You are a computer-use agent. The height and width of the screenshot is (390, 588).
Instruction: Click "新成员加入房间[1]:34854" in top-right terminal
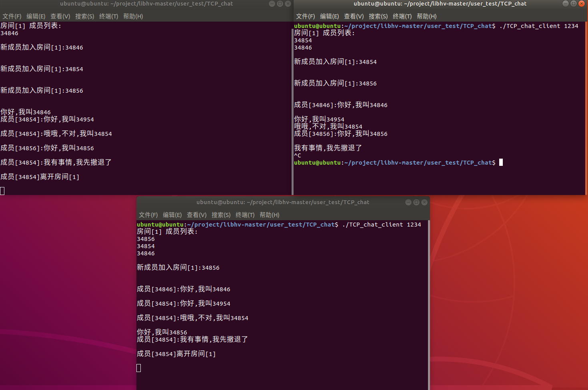(336, 62)
